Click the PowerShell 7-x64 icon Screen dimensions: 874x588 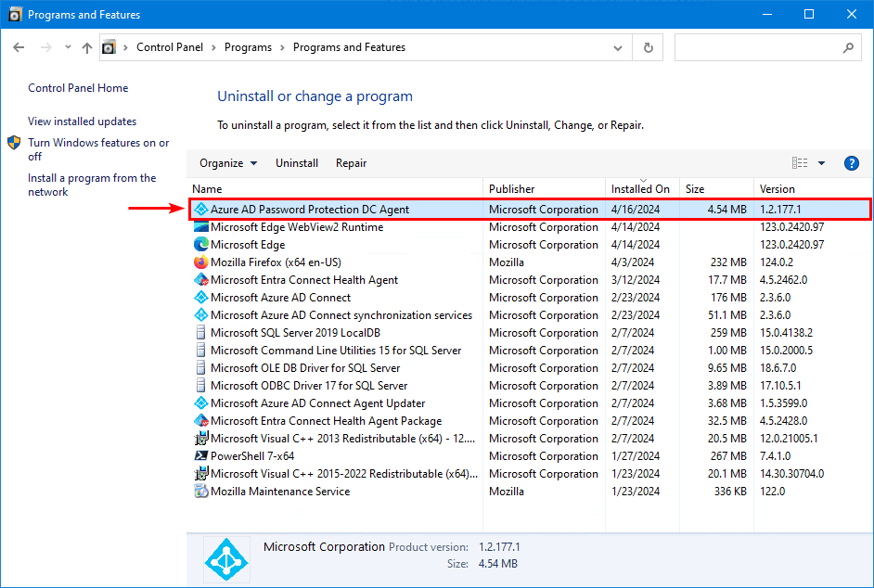200,456
